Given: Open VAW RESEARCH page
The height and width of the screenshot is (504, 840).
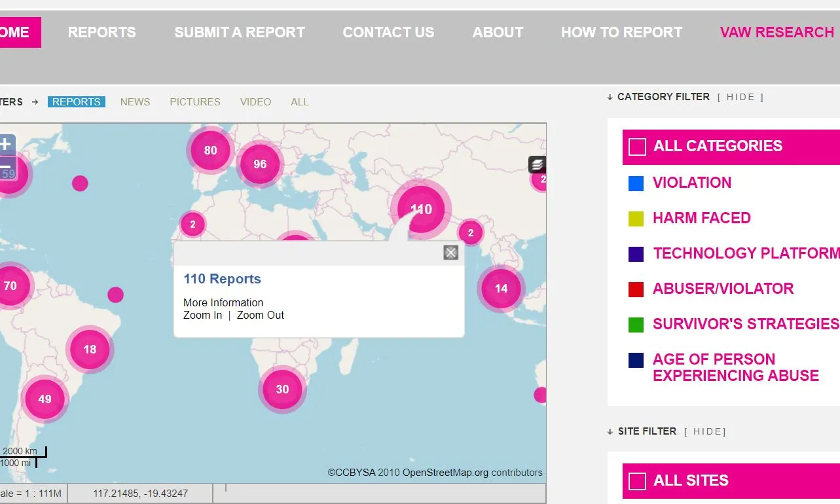Looking at the screenshot, I should coord(777,32).
